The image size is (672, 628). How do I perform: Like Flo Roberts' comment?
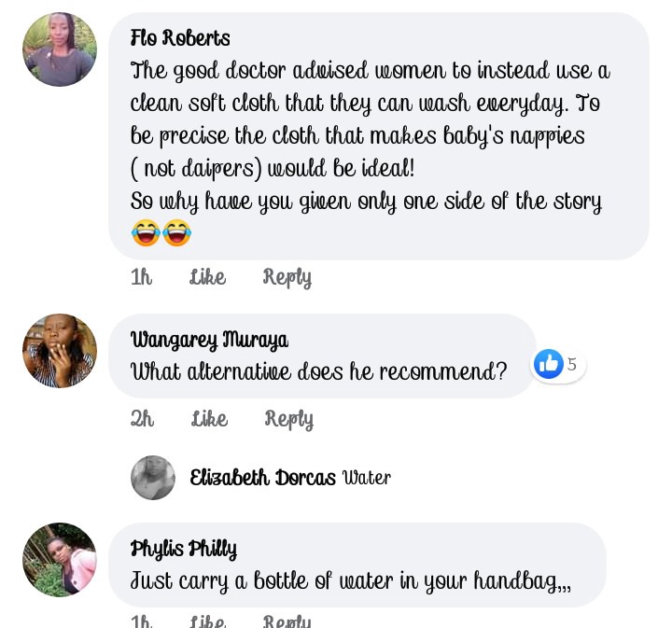(x=208, y=277)
